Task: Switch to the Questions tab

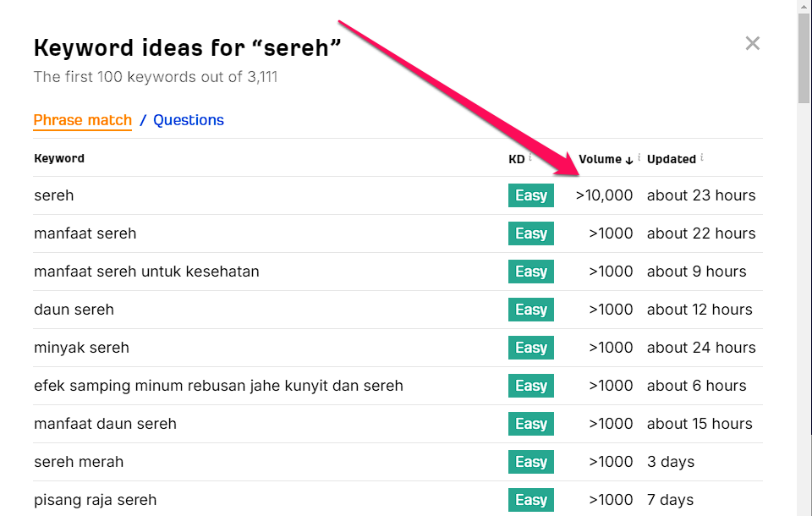Action: (189, 120)
